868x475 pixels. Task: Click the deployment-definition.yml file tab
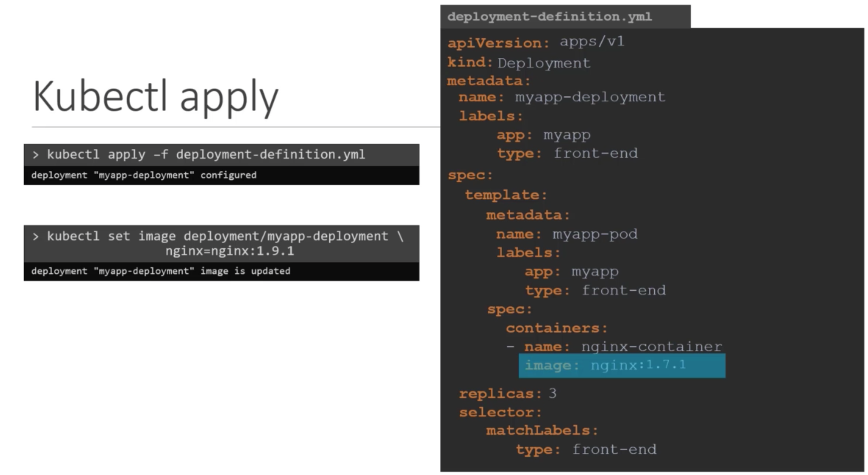[549, 17]
